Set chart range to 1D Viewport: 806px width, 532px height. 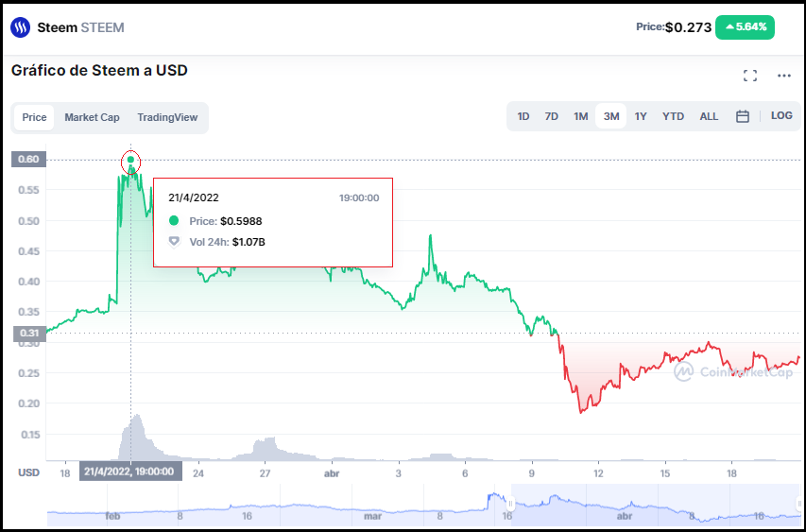[523, 116]
